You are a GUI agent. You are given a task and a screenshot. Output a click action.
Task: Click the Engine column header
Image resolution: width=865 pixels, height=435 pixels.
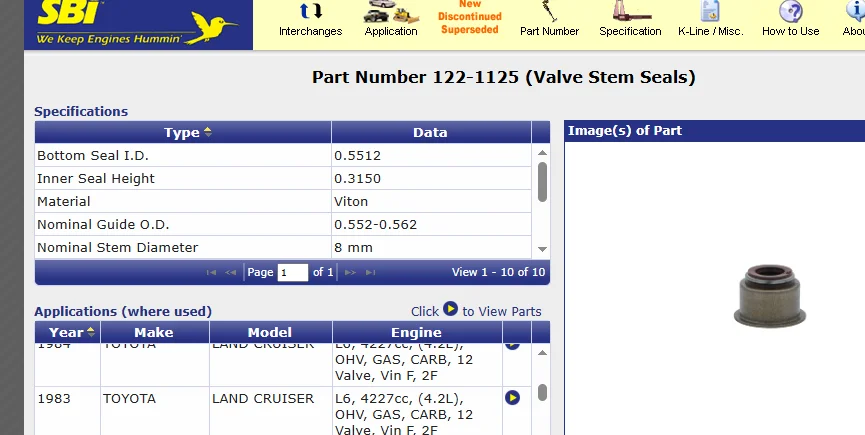417,332
